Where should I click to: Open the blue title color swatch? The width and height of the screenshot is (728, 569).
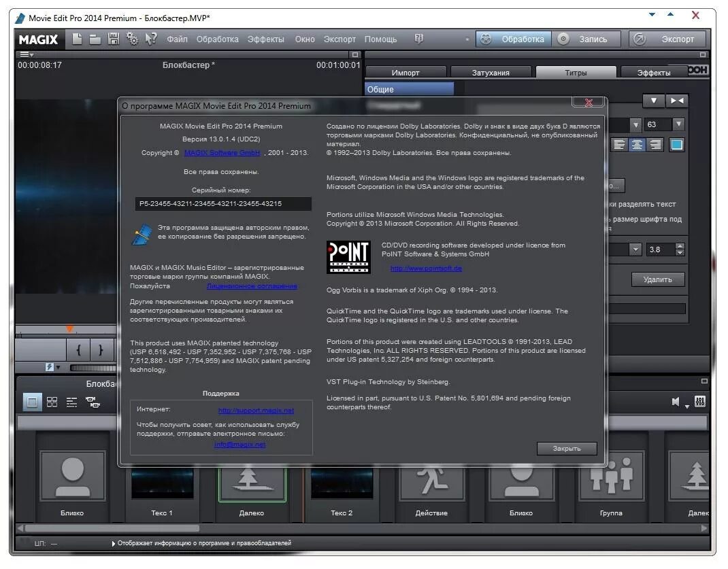tap(676, 145)
